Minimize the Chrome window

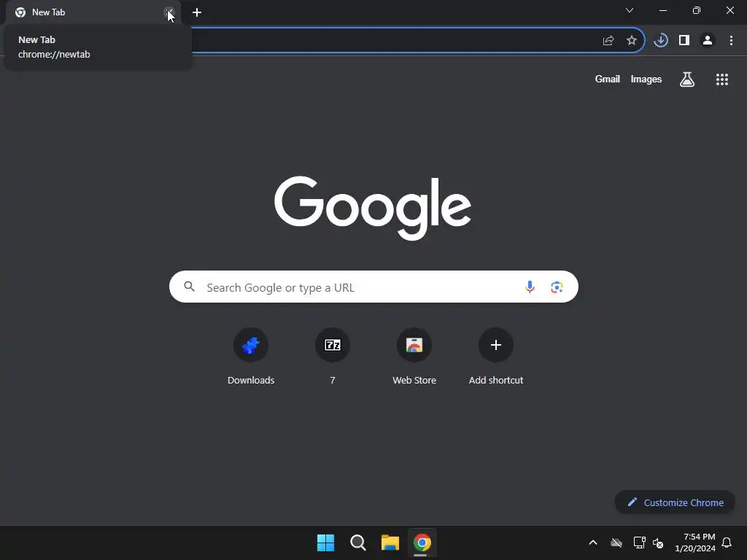[x=663, y=10]
